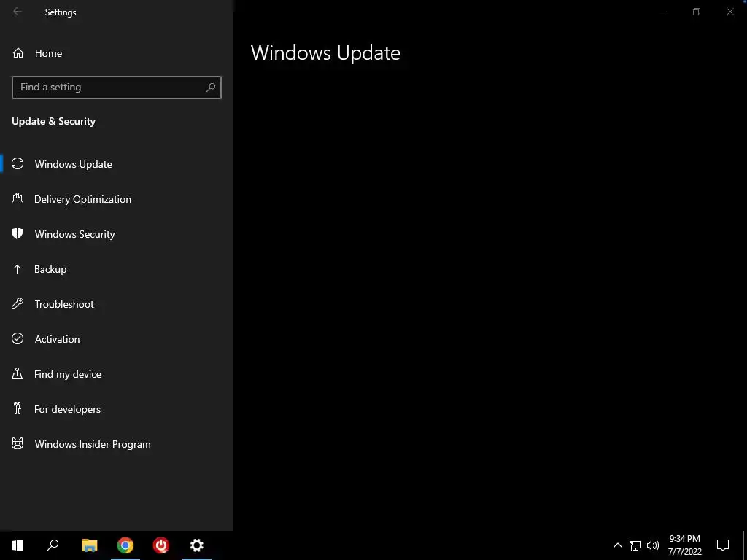Open Delivery Optimization settings
Viewport: 747px width, 560px height.
coord(117,199)
